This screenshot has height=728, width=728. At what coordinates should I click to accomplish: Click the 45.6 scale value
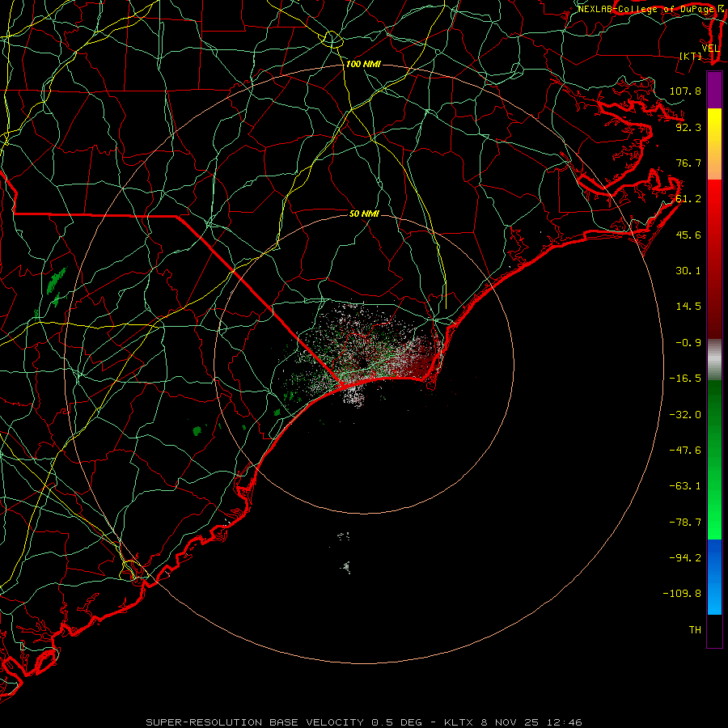(x=688, y=235)
